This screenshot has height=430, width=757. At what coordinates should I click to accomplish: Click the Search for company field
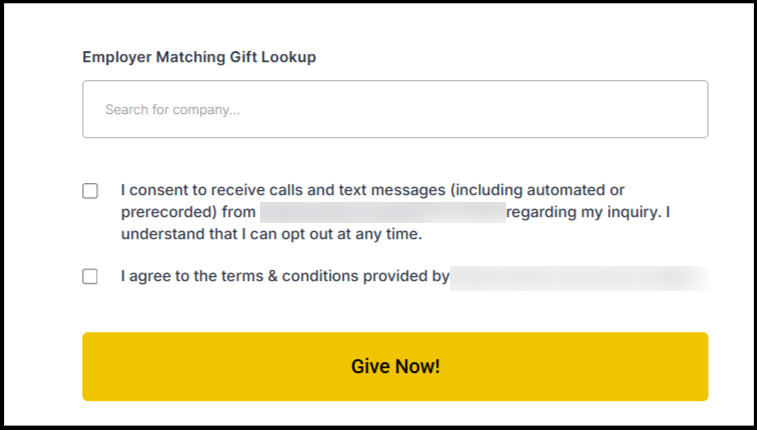[395, 109]
